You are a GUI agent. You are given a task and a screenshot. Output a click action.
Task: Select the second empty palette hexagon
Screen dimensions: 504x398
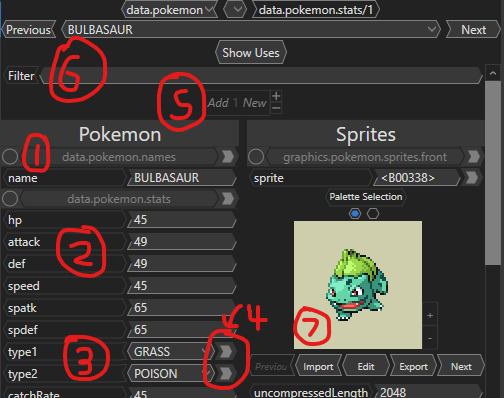[373, 214]
